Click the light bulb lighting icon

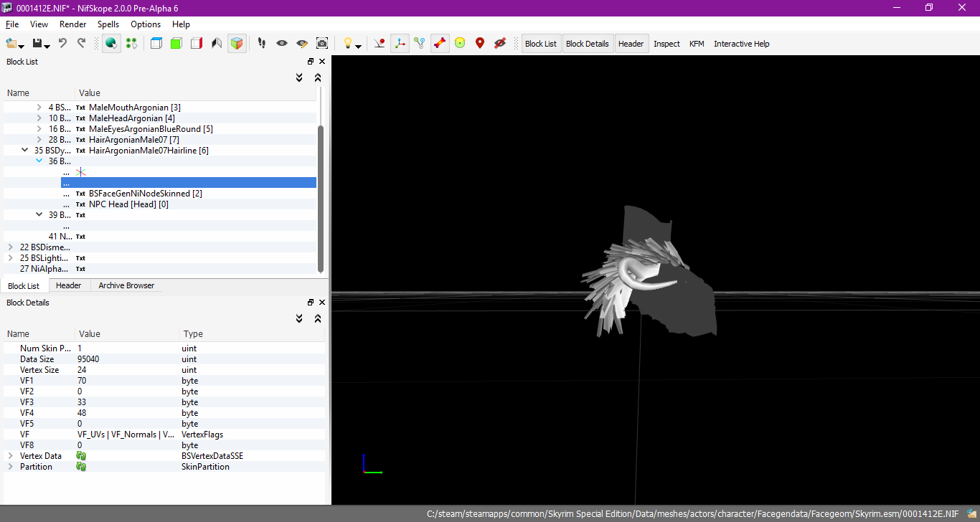tap(347, 44)
